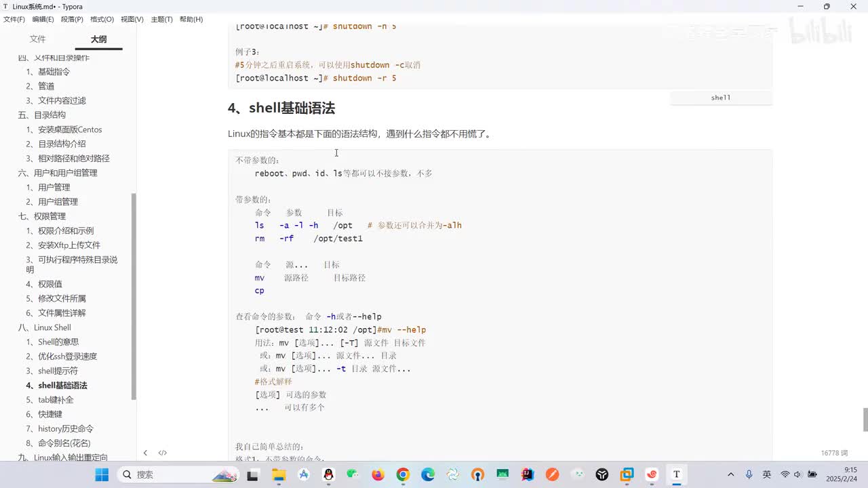Select 3、文件内容过滤 in outline
868x488 pixels.
pyautogui.click(x=56, y=100)
